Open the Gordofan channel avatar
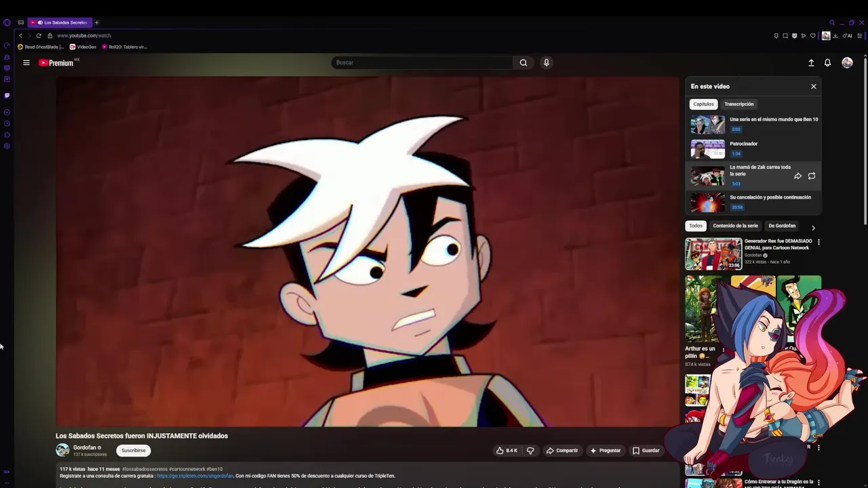The height and width of the screenshot is (488, 868). click(62, 450)
